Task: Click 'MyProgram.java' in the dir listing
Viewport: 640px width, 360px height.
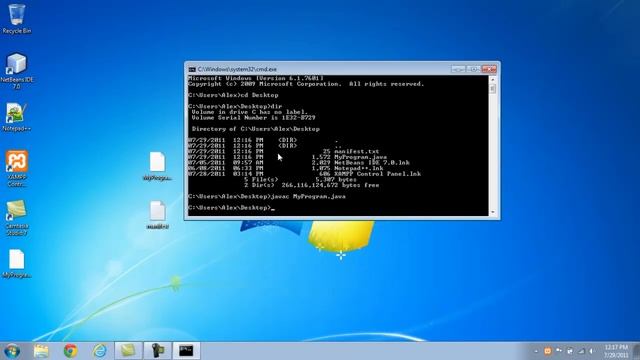Action: [360, 157]
